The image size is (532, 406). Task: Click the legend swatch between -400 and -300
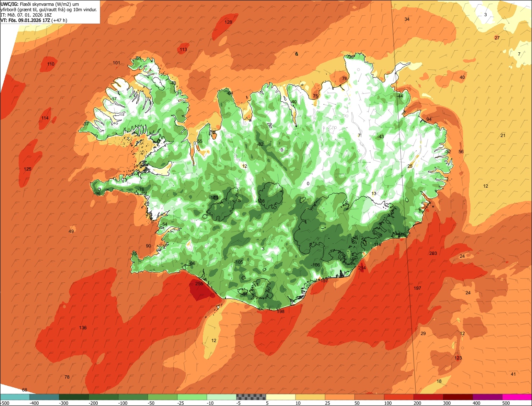pos(44,397)
